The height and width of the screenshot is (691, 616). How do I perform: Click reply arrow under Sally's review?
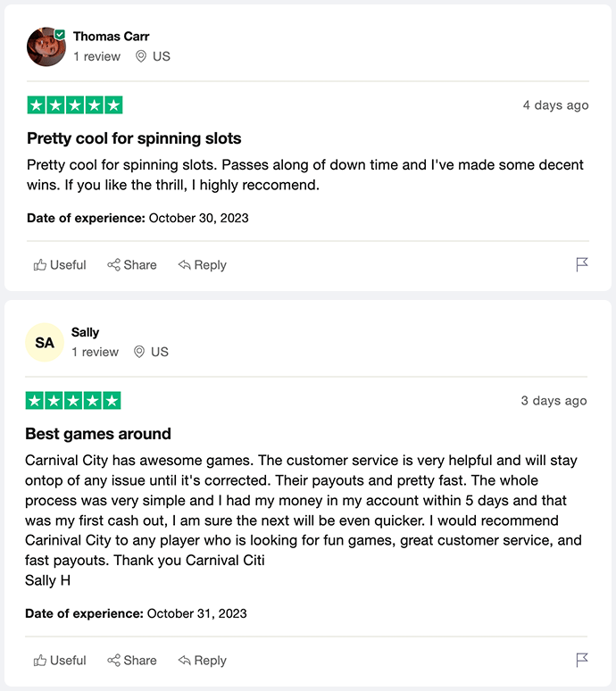point(185,661)
